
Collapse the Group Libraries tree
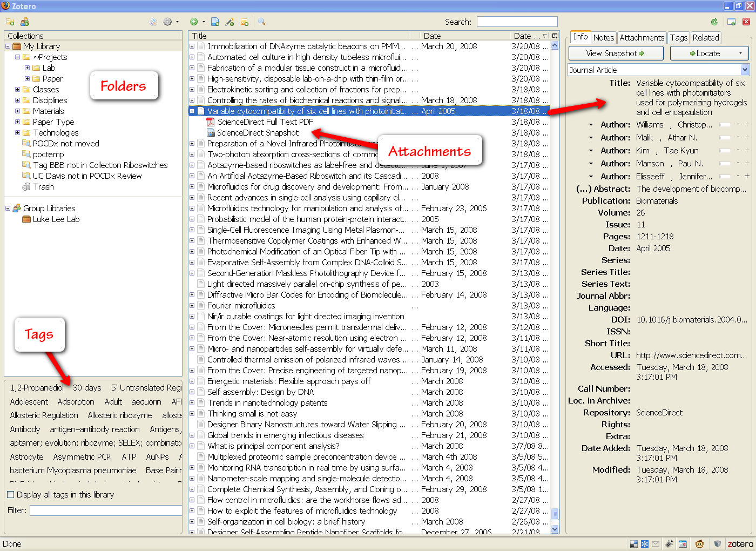tap(8, 209)
